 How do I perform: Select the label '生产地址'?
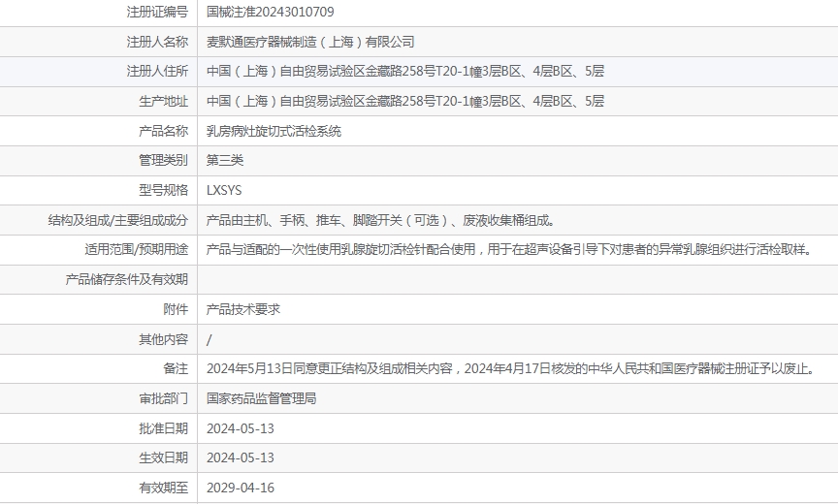[x=164, y=101]
